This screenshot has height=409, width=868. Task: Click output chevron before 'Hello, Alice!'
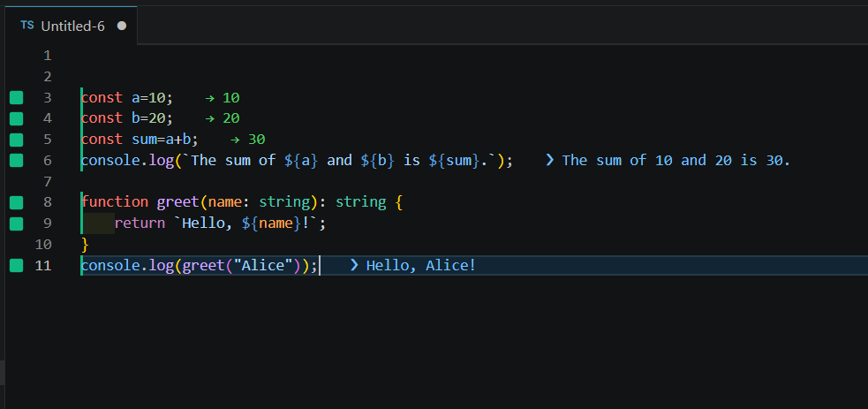point(354,266)
